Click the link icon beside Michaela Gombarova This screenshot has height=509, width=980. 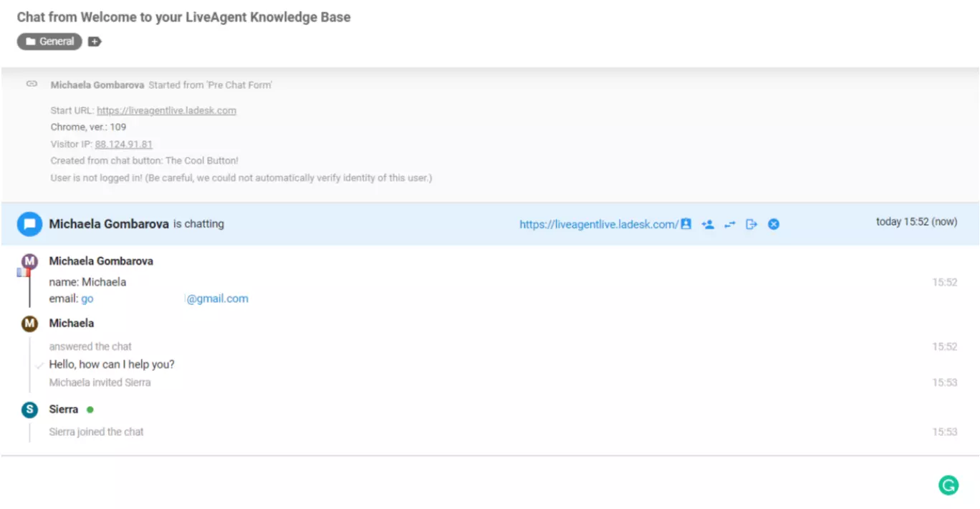click(32, 84)
